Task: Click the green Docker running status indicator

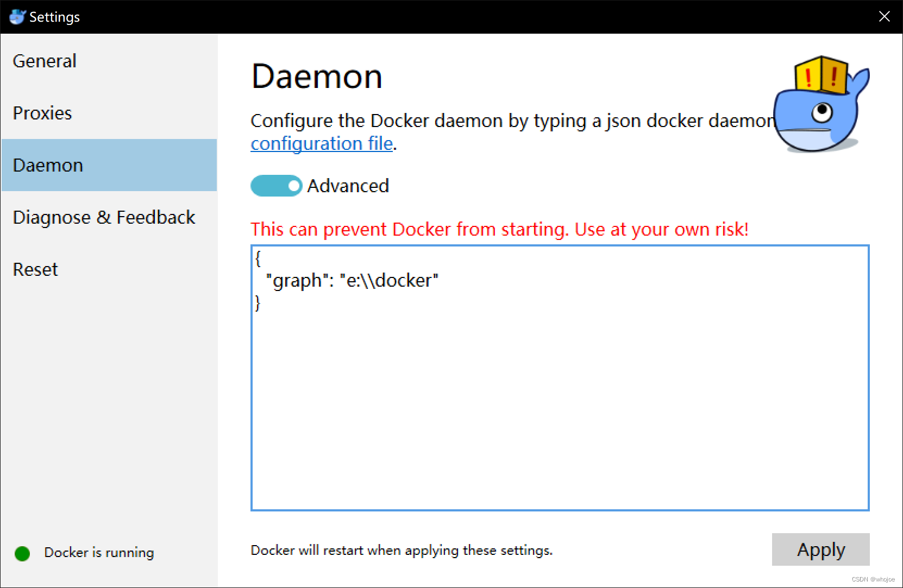Action: [x=22, y=553]
